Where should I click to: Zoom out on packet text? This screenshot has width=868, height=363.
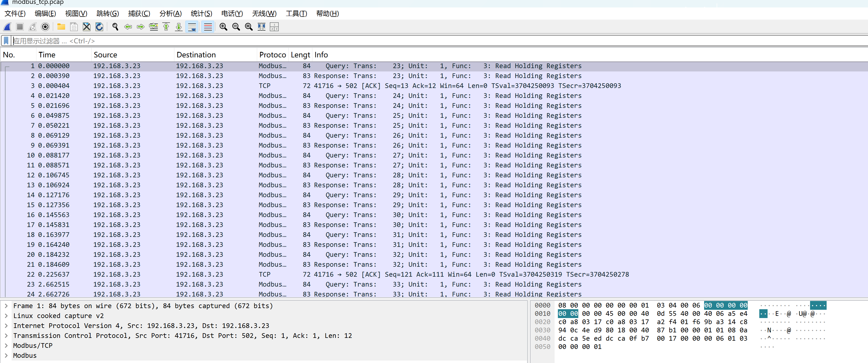pyautogui.click(x=236, y=27)
